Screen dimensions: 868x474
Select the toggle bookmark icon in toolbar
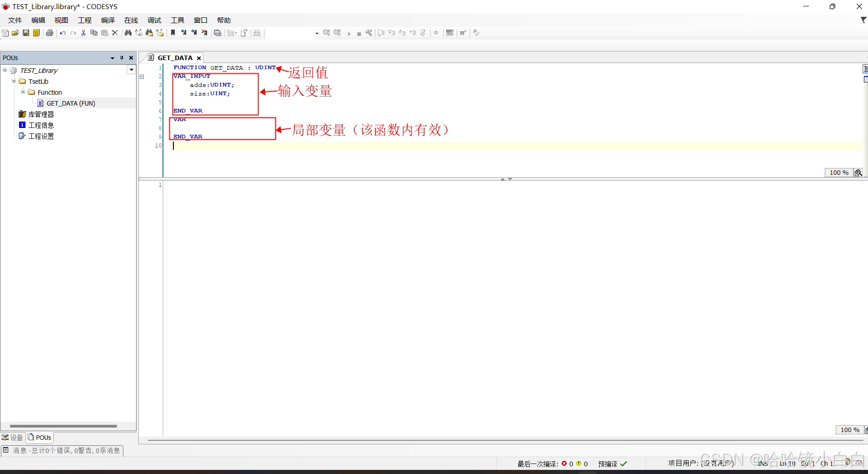(x=173, y=32)
